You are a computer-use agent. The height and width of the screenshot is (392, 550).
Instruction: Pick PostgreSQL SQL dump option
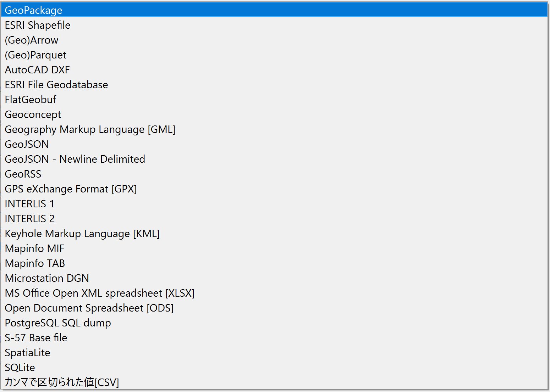pyautogui.click(x=274, y=323)
